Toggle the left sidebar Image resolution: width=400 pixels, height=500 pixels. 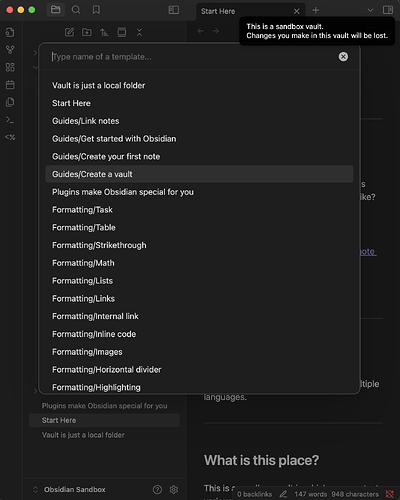click(x=174, y=10)
